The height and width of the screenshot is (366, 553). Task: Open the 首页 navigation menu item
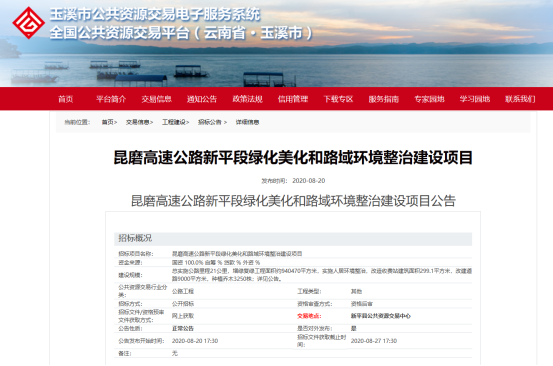pyautogui.click(x=66, y=99)
